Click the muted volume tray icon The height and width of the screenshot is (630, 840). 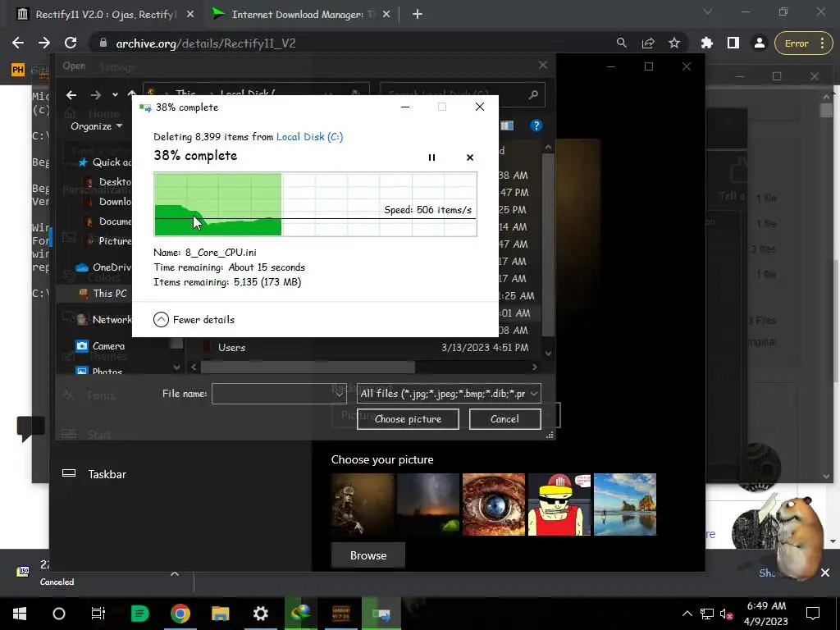point(727,614)
